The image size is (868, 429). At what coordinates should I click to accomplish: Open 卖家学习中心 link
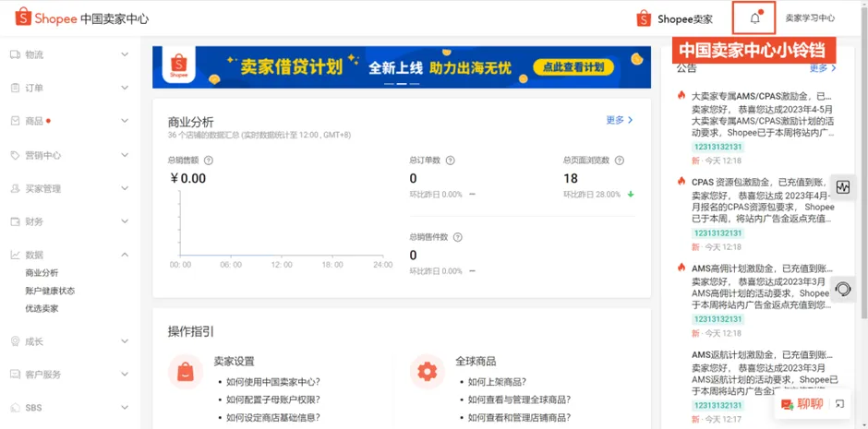[x=810, y=18]
